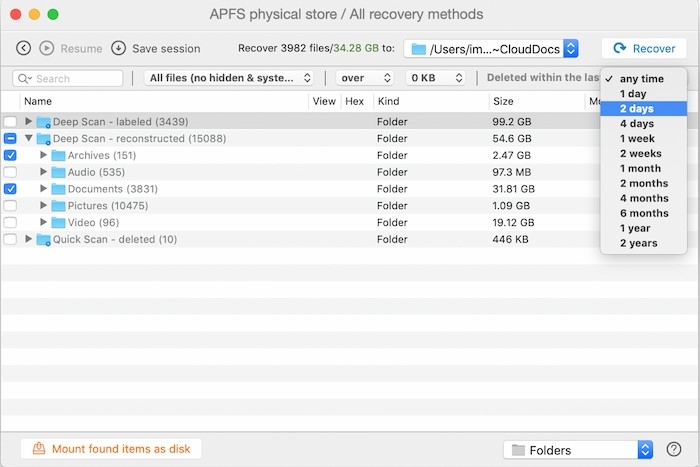Select '1 week' in the menu
Image resolution: width=700 pixels, height=467 pixels.
tap(643, 138)
